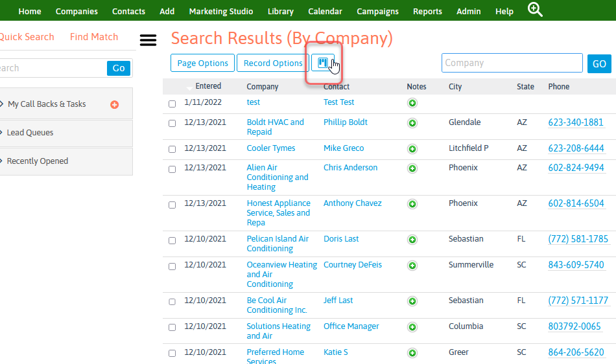
Task: Click the GO button beside Company field
Action: (599, 63)
